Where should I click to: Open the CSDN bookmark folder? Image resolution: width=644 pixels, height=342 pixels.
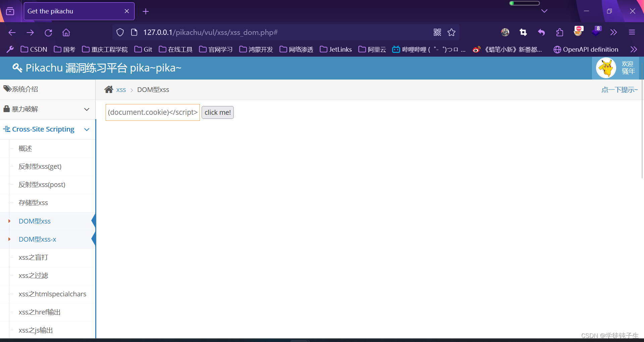(34, 49)
